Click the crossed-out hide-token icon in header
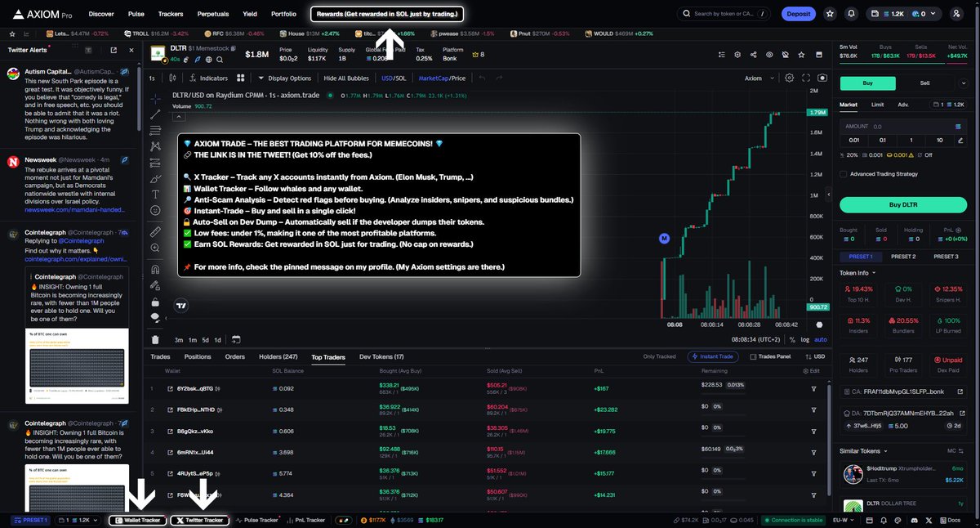This screenshot has width=980, height=528. [784, 55]
